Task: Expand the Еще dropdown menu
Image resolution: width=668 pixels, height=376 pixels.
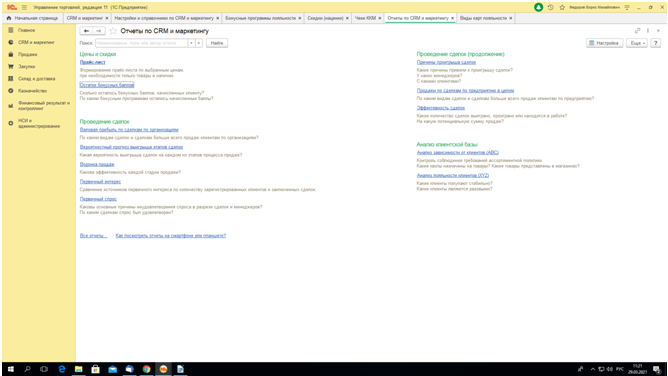Action: [x=637, y=43]
